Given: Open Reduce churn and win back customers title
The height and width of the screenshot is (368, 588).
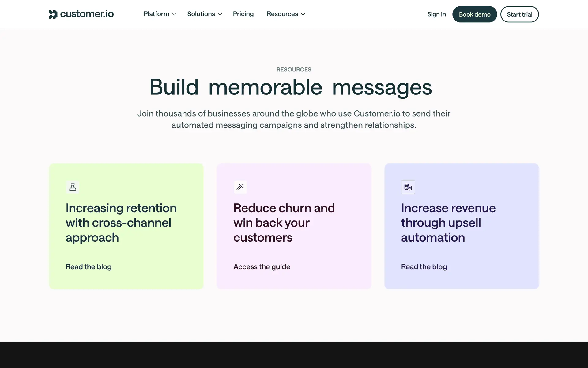Looking at the screenshot, I should [x=284, y=223].
